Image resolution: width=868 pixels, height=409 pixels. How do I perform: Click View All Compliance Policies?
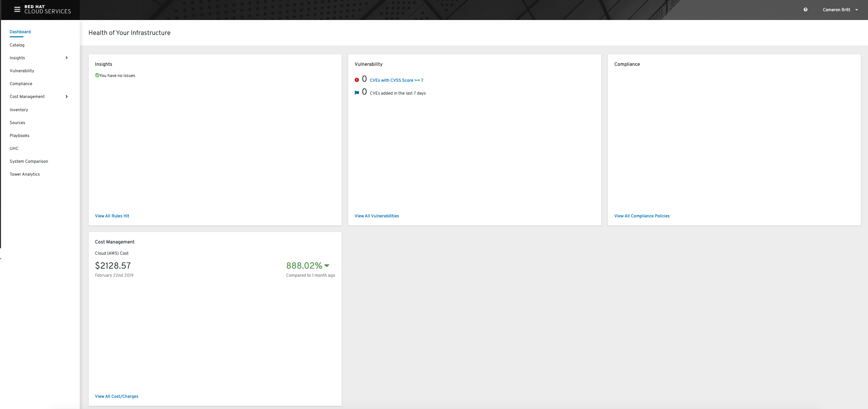642,216
